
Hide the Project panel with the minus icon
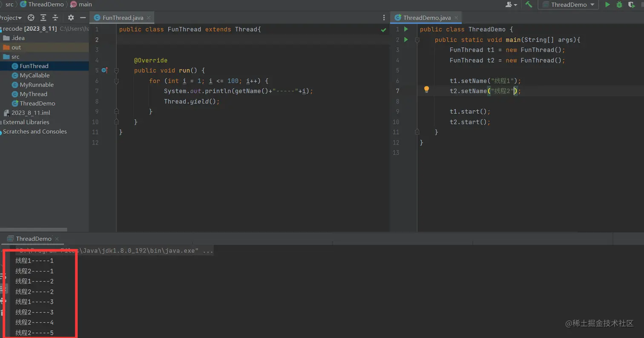pyautogui.click(x=83, y=17)
